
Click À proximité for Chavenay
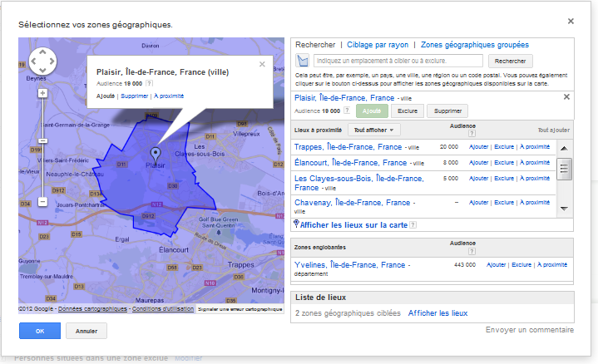click(x=535, y=203)
